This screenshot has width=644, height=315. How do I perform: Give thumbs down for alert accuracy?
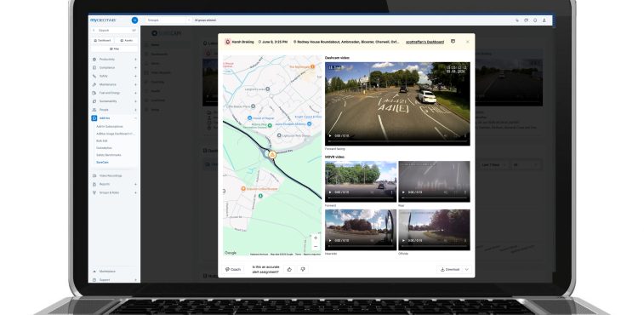pyautogui.click(x=303, y=269)
